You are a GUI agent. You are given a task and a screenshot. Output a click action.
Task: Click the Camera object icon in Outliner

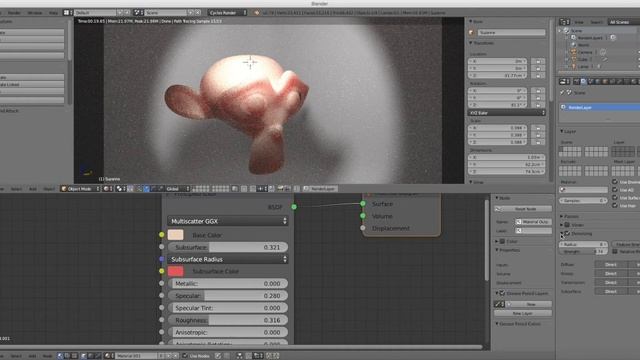[x=573, y=52]
